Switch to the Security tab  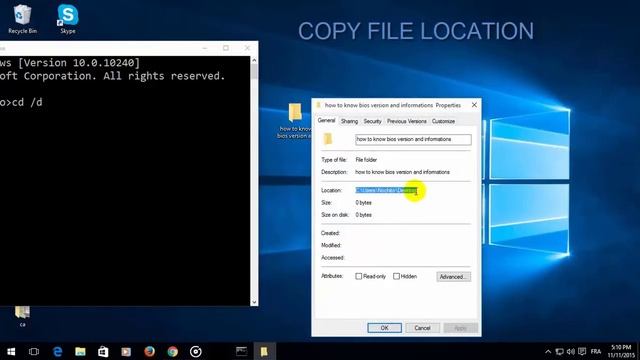coord(372,121)
